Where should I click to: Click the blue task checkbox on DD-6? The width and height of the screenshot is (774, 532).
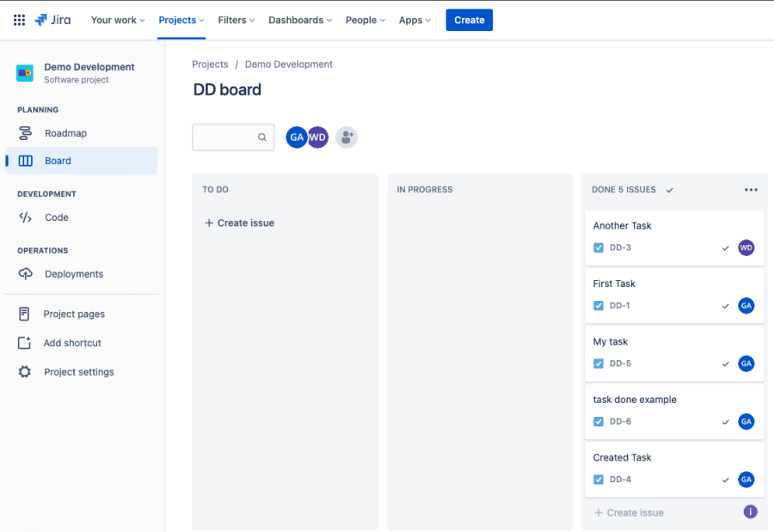click(x=598, y=421)
